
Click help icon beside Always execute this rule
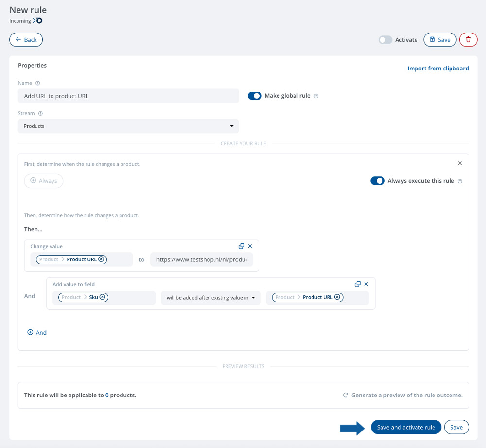point(460,181)
